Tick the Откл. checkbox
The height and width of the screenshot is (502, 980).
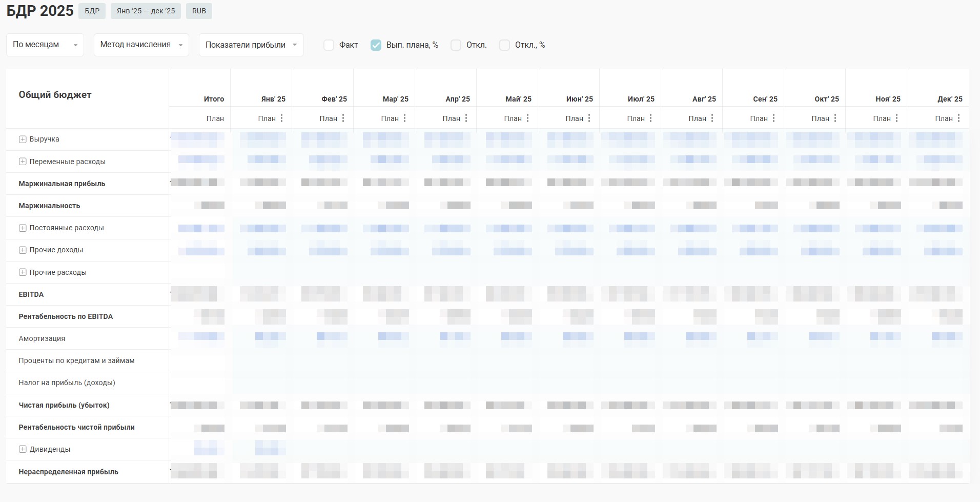[456, 45]
